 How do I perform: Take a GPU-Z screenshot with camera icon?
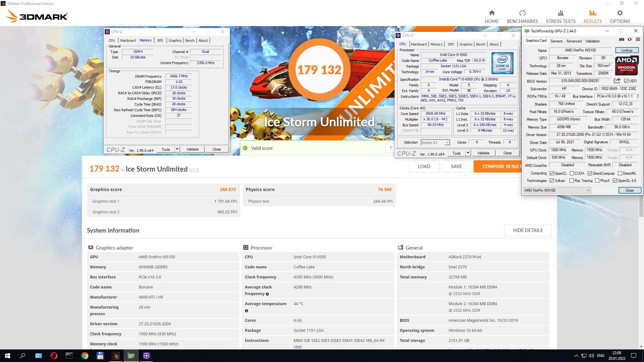pos(622,39)
